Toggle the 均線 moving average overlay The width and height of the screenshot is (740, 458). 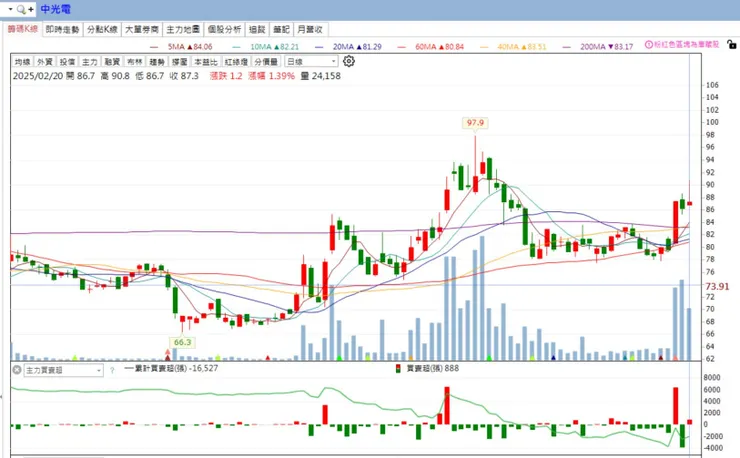23,62
